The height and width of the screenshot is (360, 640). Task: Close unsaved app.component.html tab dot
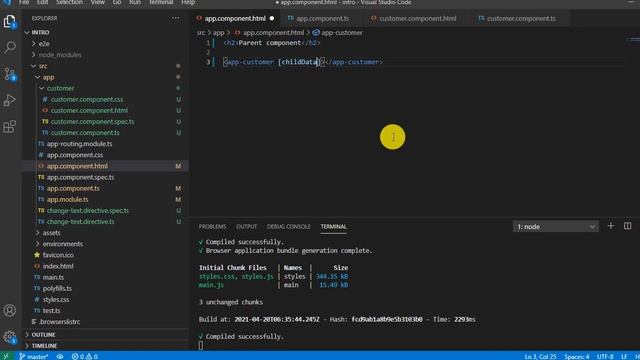click(272, 18)
